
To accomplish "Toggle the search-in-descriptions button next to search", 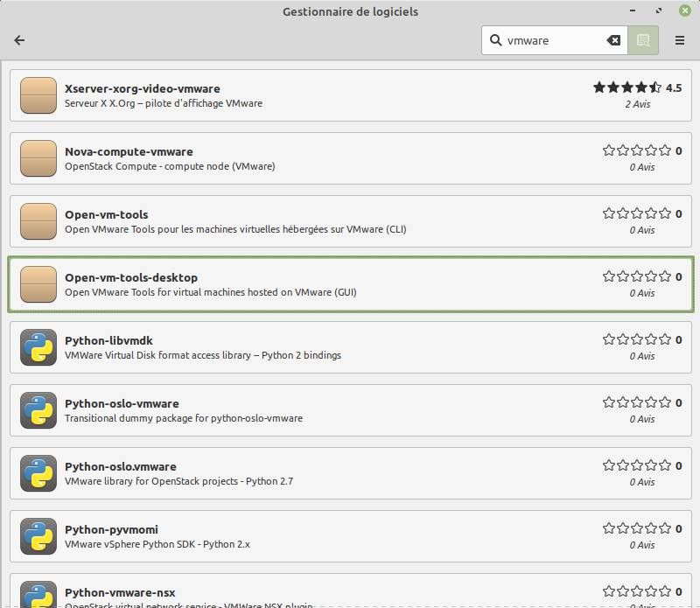I will (x=643, y=40).
